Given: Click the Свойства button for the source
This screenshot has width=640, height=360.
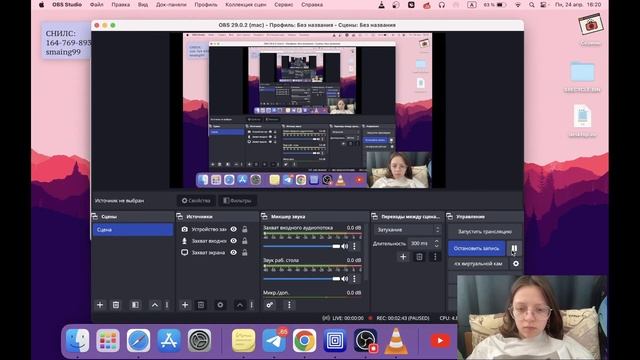Looking at the screenshot, I should click(x=196, y=200).
